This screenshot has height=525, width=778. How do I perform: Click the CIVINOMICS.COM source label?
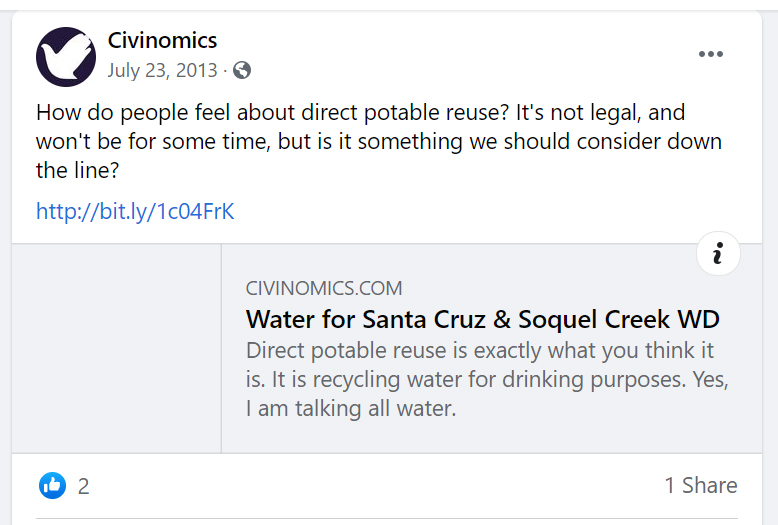[x=324, y=289]
